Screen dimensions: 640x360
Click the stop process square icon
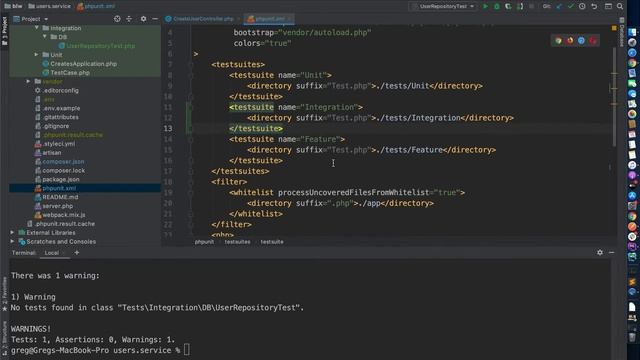tap(531, 6)
